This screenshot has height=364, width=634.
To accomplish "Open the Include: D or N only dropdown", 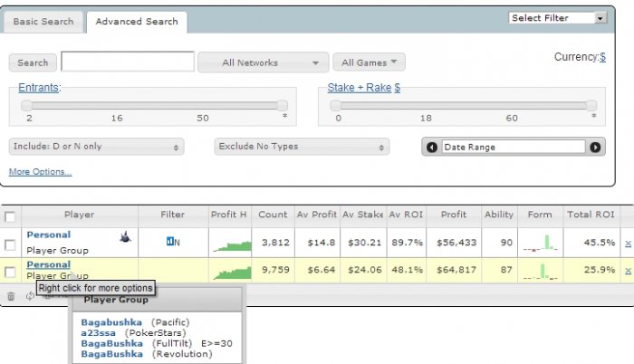I will [96, 147].
